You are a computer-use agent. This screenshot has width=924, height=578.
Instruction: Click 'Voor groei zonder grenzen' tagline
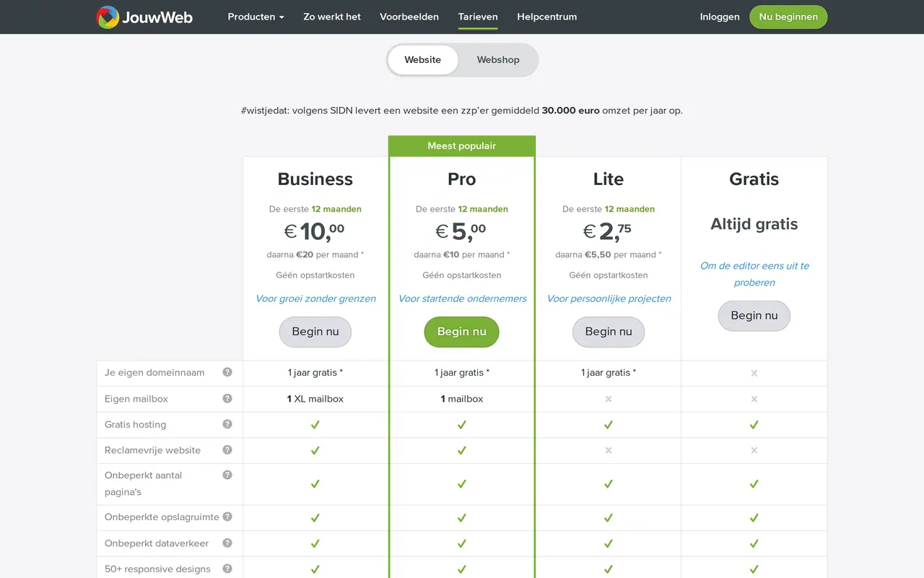316,298
